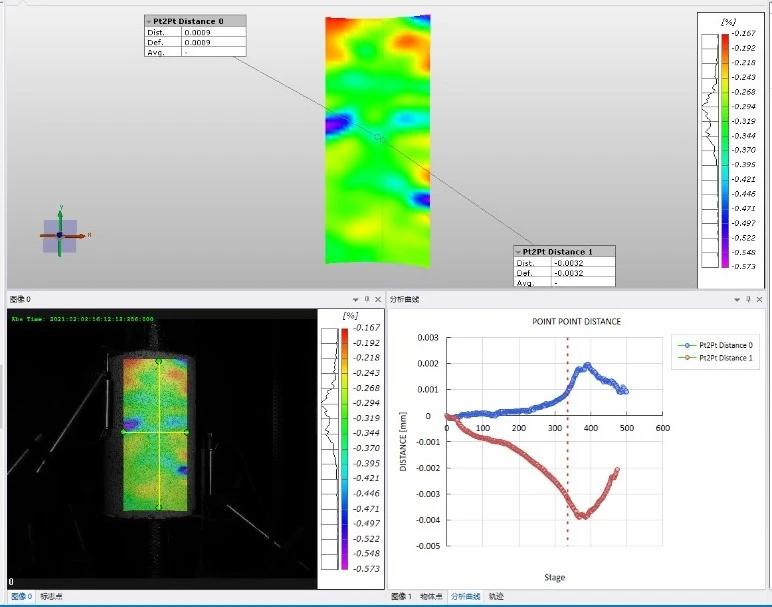
Task: Open the 图像 0 panel options dropdown arrow
Action: pos(355,299)
